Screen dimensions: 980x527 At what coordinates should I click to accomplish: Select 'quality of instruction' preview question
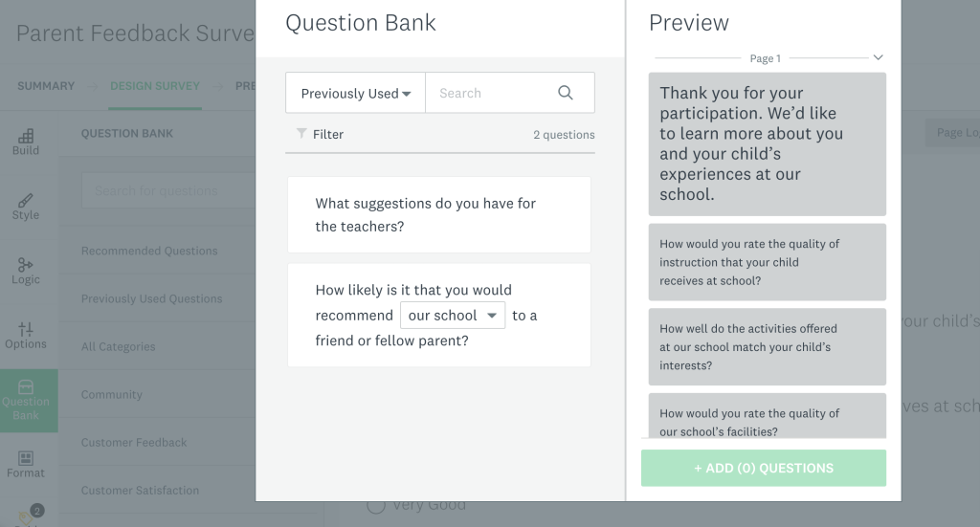click(x=768, y=262)
